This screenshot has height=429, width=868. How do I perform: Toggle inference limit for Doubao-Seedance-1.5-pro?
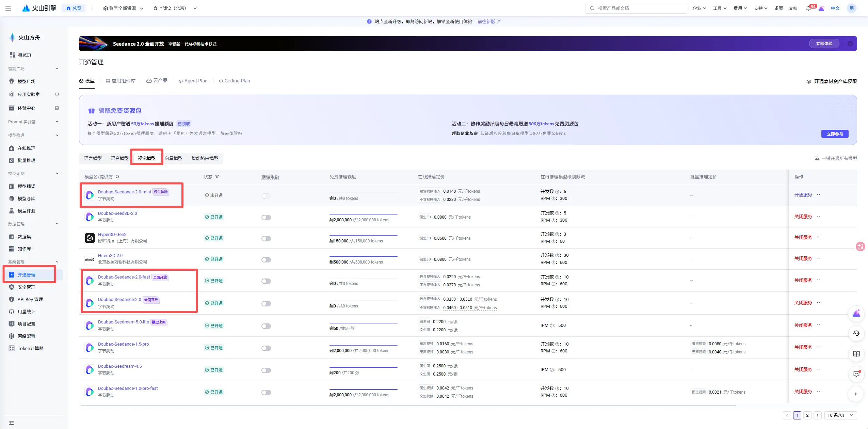266,348
